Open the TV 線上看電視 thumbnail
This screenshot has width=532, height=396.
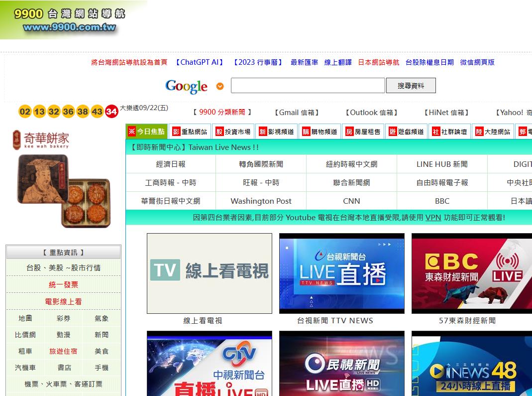[210, 273]
